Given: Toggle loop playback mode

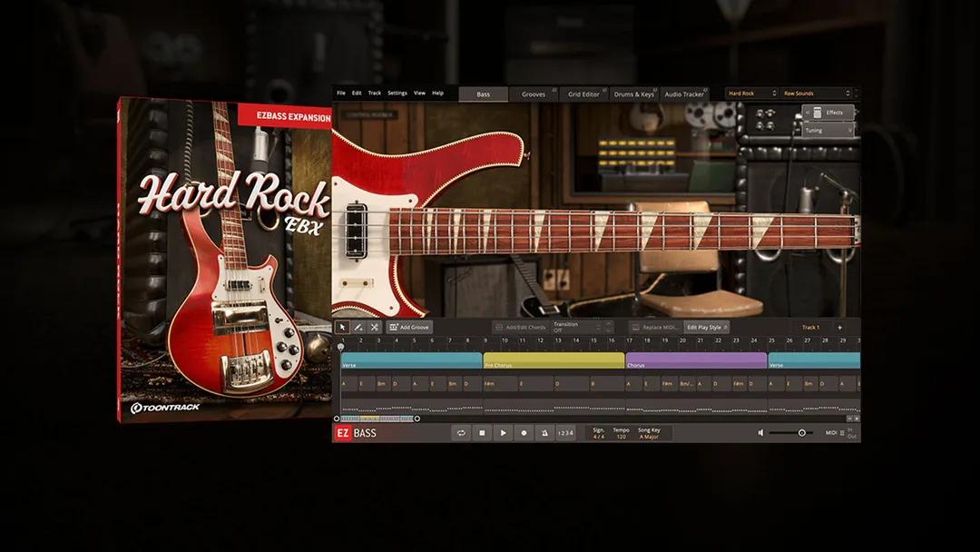Looking at the screenshot, I should pos(464,433).
